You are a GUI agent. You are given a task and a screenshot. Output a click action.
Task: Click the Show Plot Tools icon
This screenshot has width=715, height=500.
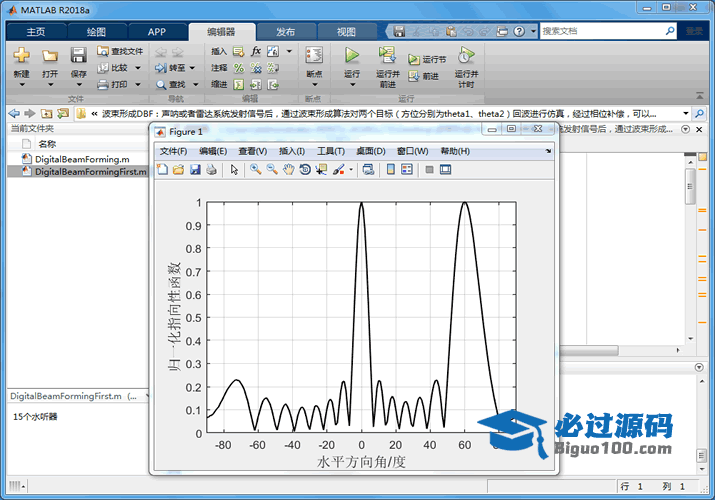click(x=446, y=170)
